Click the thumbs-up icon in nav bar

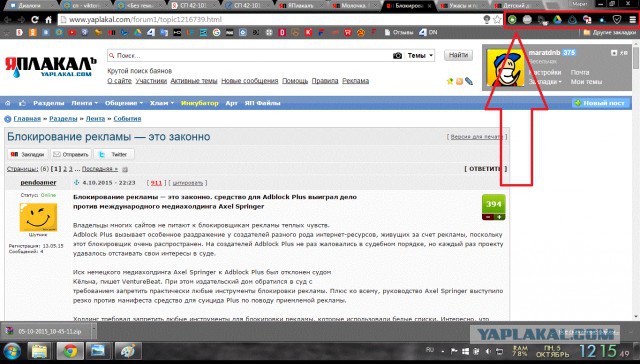(22, 103)
